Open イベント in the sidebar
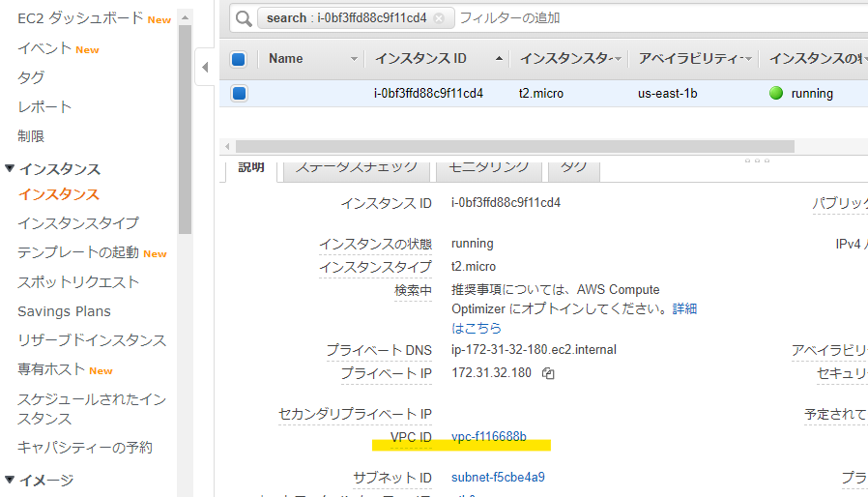The image size is (868, 497). pos(44,48)
